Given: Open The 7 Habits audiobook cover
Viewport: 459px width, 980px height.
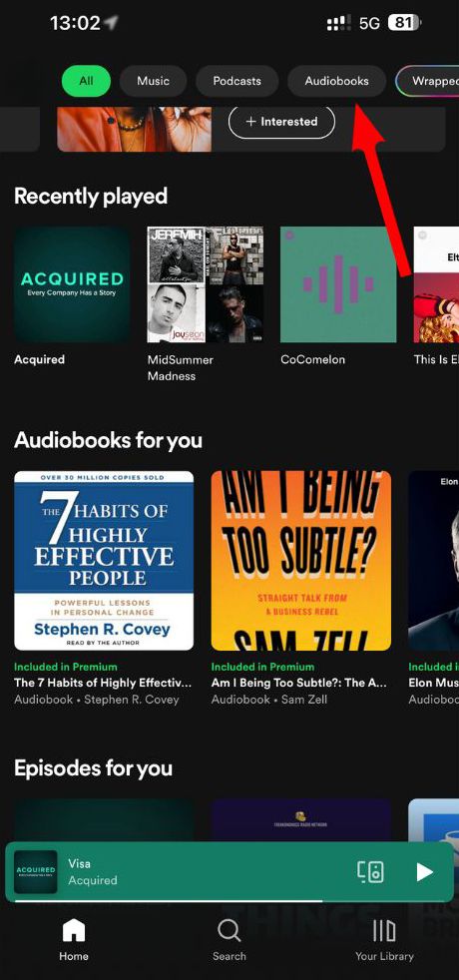Looking at the screenshot, I should click(104, 561).
